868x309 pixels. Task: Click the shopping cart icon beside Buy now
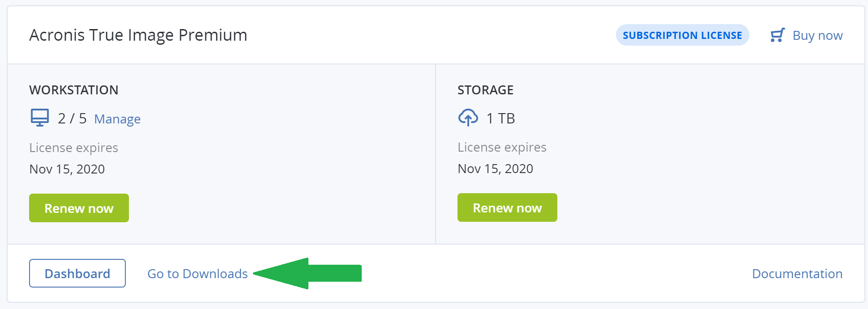[778, 34]
